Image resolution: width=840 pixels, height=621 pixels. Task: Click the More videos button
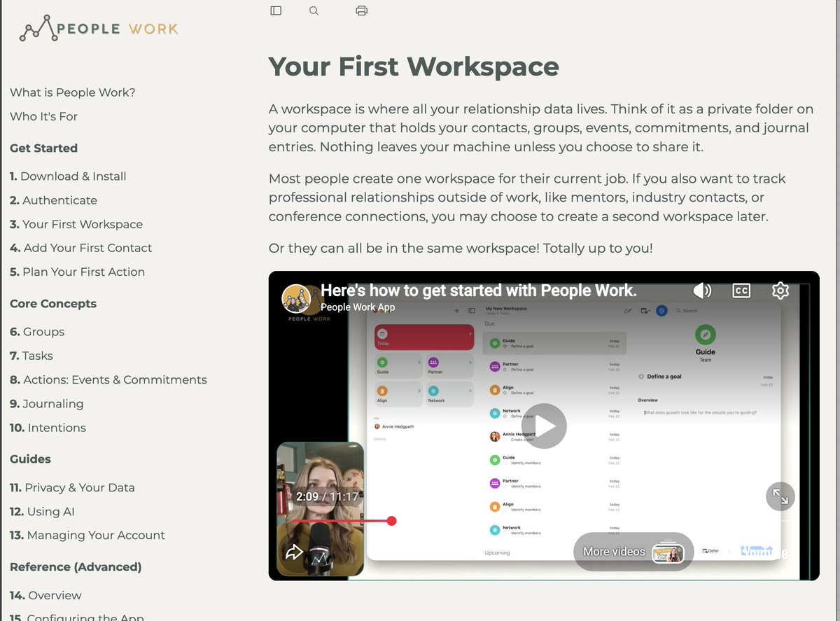pyautogui.click(x=633, y=552)
